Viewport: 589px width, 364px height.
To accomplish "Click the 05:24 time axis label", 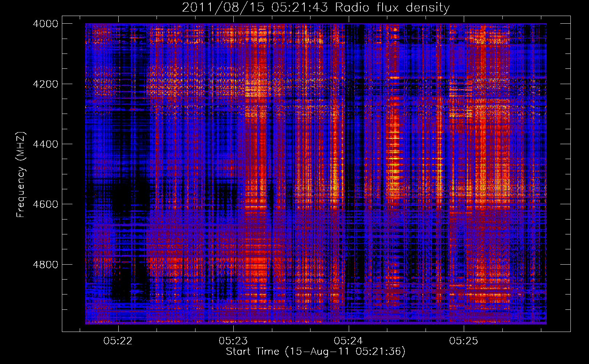I will 348,341.
